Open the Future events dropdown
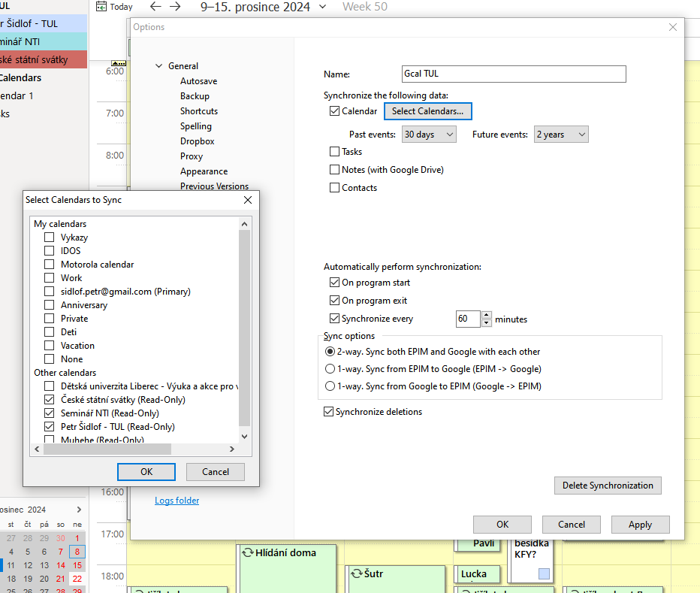Screen dimensions: 700x593 click(x=561, y=135)
